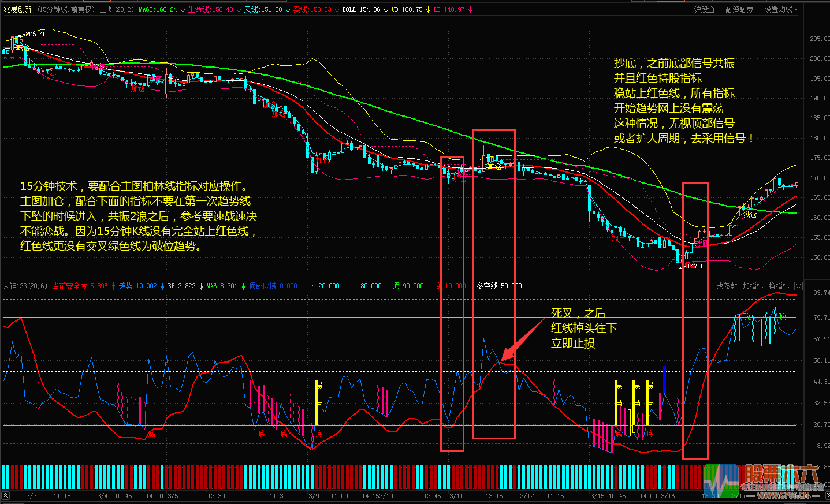The image size is (830, 504).
Task: Select the 沪股通 tab
Action: click(704, 10)
